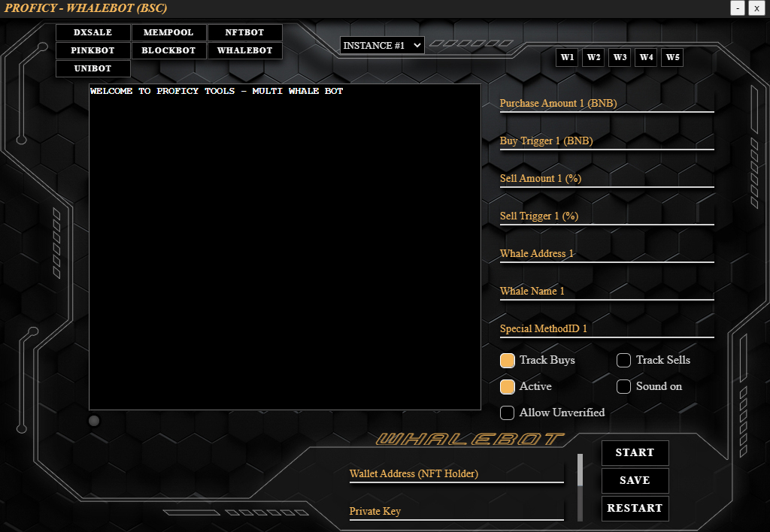Switch to whale slot W2
Viewport: 770px width, 532px height.
pyautogui.click(x=593, y=57)
